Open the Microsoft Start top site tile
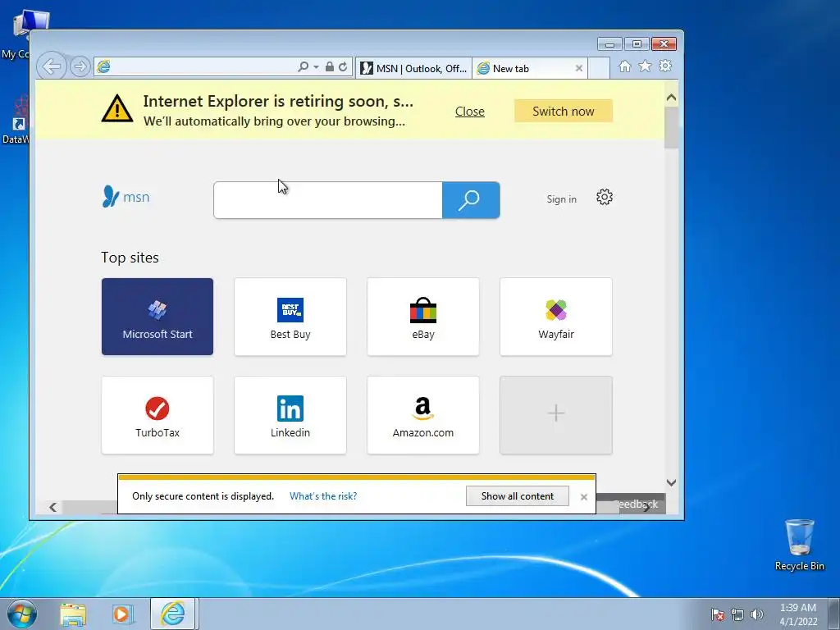 (x=157, y=317)
